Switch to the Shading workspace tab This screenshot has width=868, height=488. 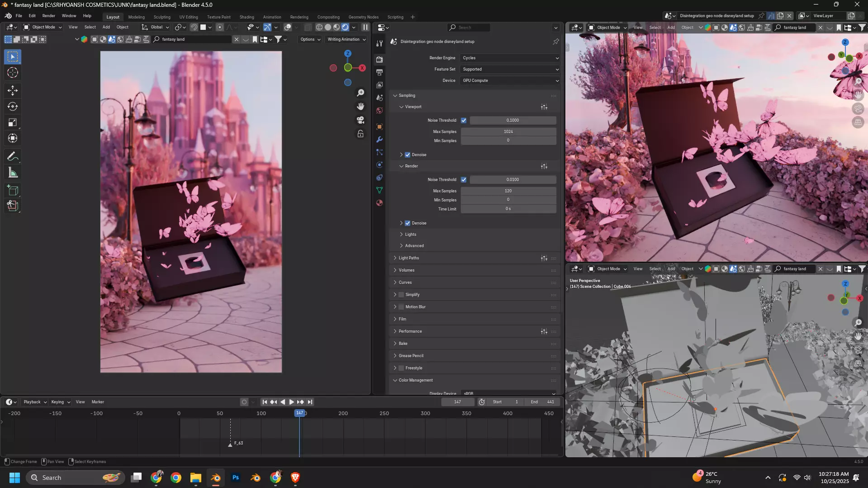(x=247, y=17)
